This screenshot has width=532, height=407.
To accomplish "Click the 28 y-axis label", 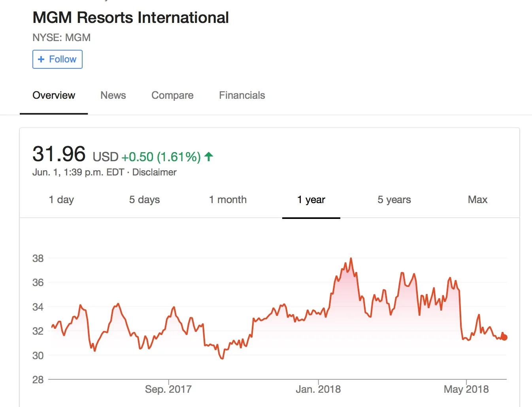I will [x=38, y=380].
